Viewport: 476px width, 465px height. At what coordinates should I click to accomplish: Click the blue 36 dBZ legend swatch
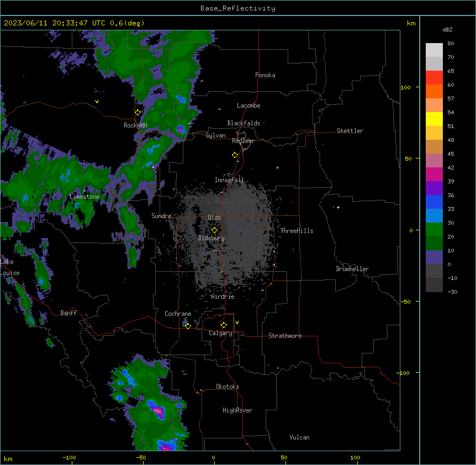coord(434,202)
